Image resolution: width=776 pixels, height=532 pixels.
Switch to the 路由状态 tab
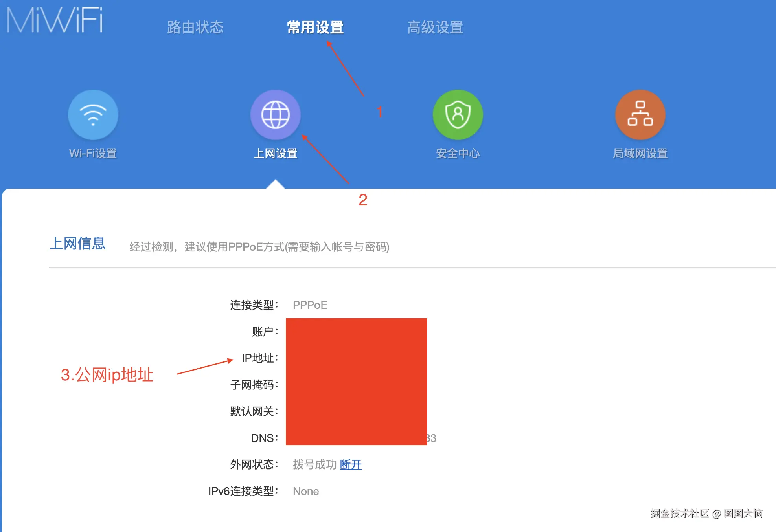click(195, 27)
